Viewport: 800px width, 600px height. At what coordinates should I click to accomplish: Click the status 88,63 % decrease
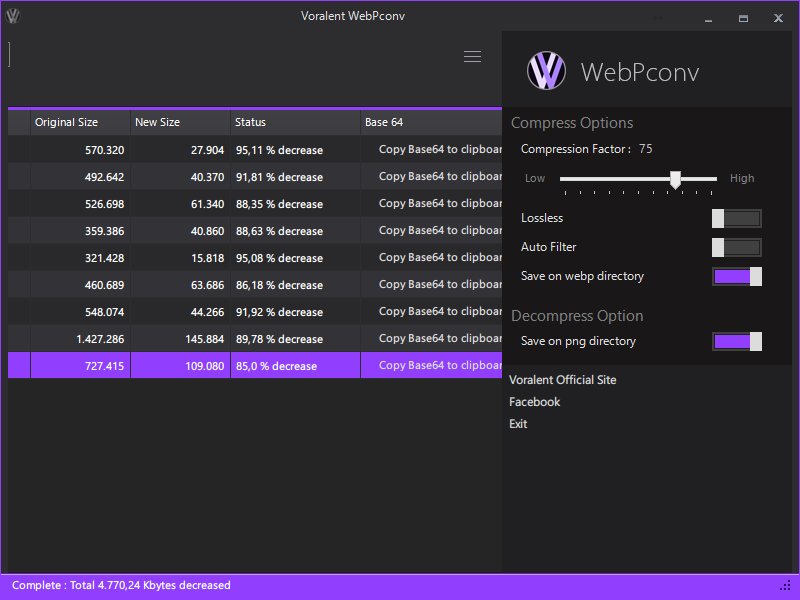tap(279, 231)
